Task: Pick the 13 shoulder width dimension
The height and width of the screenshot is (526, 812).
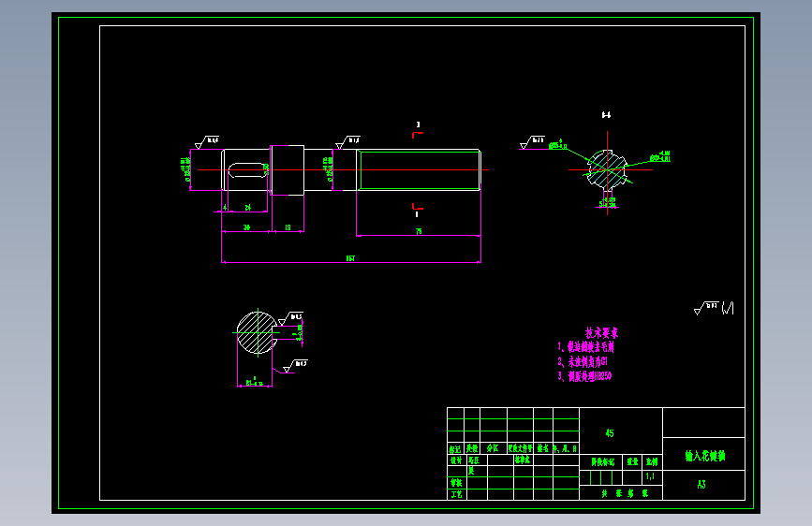Action: tap(288, 227)
